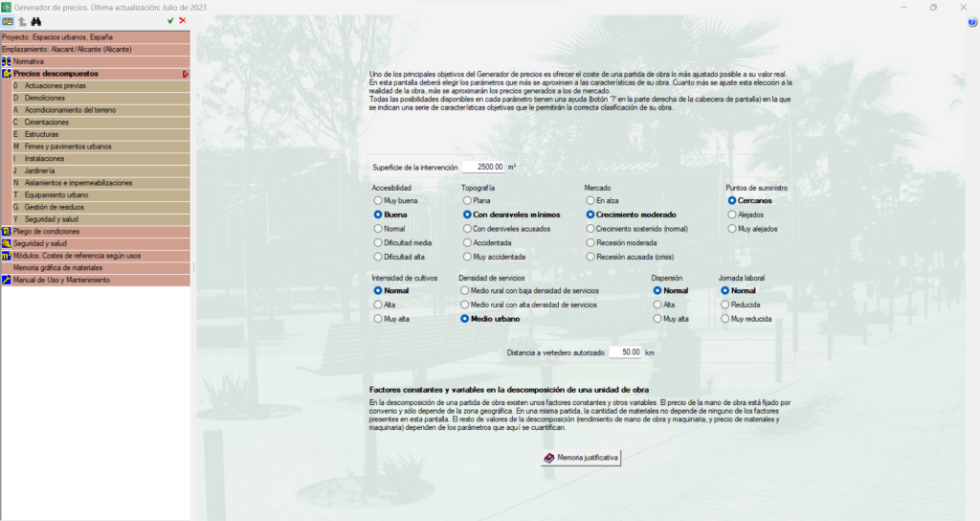Image resolution: width=980 pixels, height=521 pixels.
Task: Click the Memoria justificativa button
Action: click(581, 458)
